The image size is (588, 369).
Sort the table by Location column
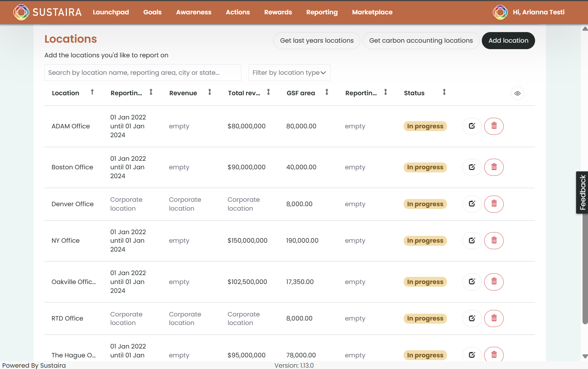pyautogui.click(x=92, y=92)
